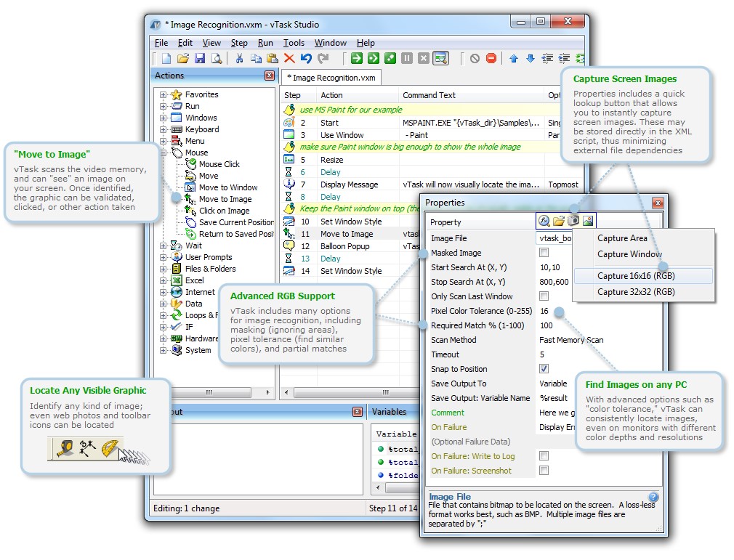Select the Balloon Popup step row
The image size is (734, 560).
point(350,246)
